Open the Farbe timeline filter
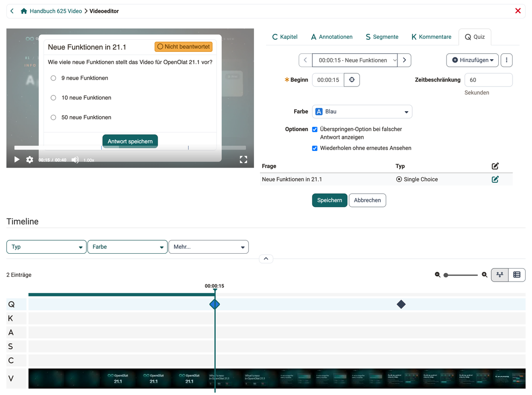 128,247
